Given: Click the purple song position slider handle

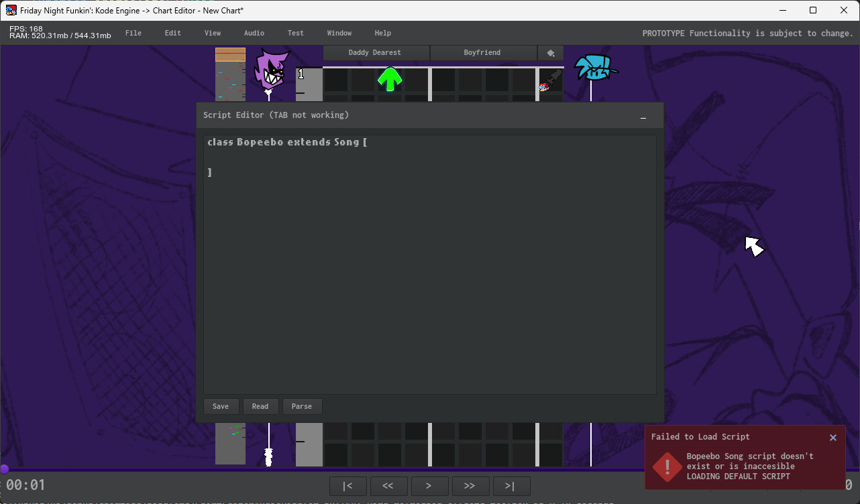Looking at the screenshot, I should point(5,469).
